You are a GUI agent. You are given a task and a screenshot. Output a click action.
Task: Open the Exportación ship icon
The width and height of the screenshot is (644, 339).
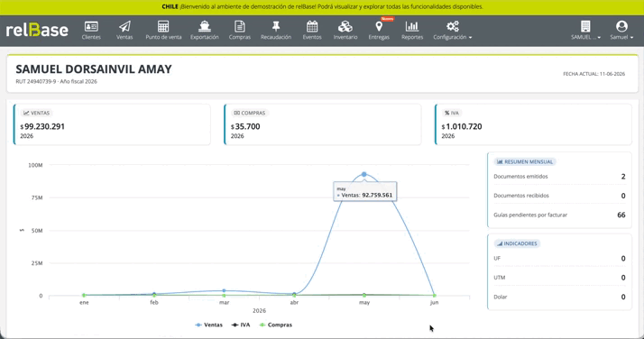pos(205,27)
